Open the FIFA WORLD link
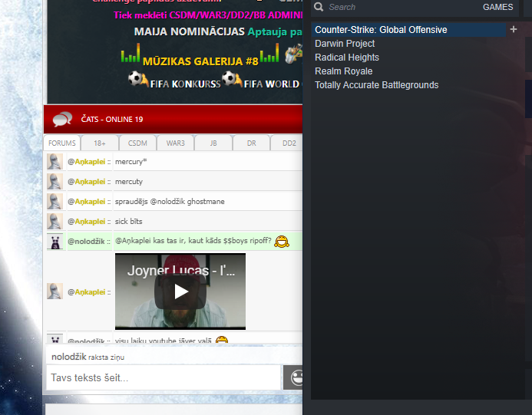Viewport: 532px width, 415px height. [272, 84]
